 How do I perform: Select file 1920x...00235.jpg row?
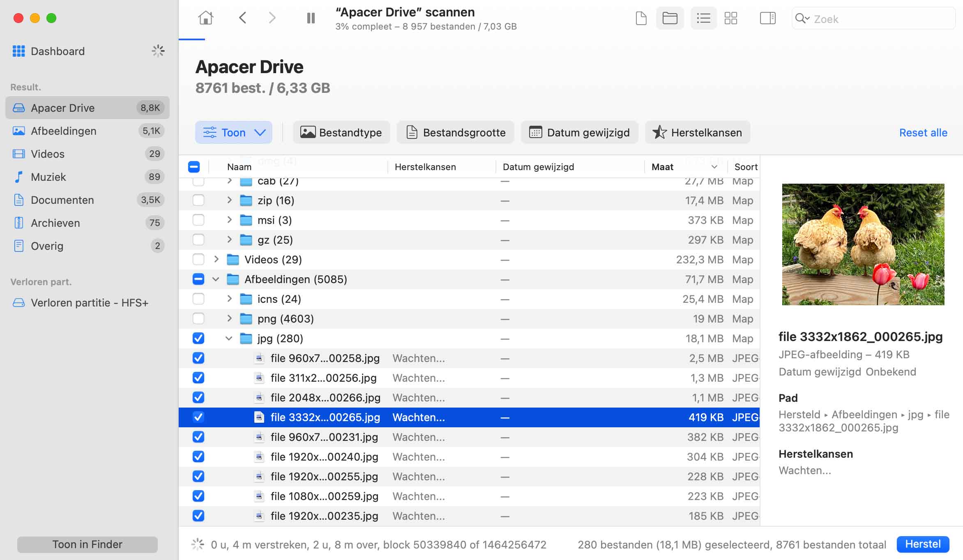click(469, 516)
